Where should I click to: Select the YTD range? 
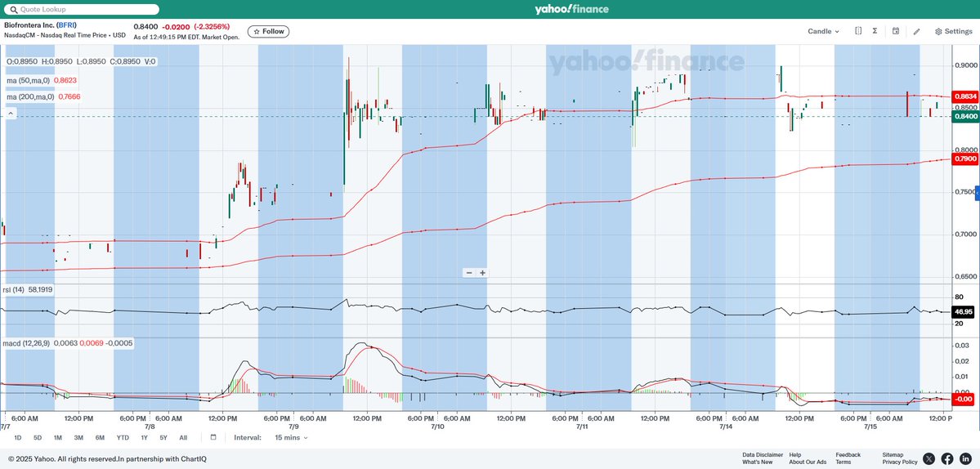coord(123,438)
